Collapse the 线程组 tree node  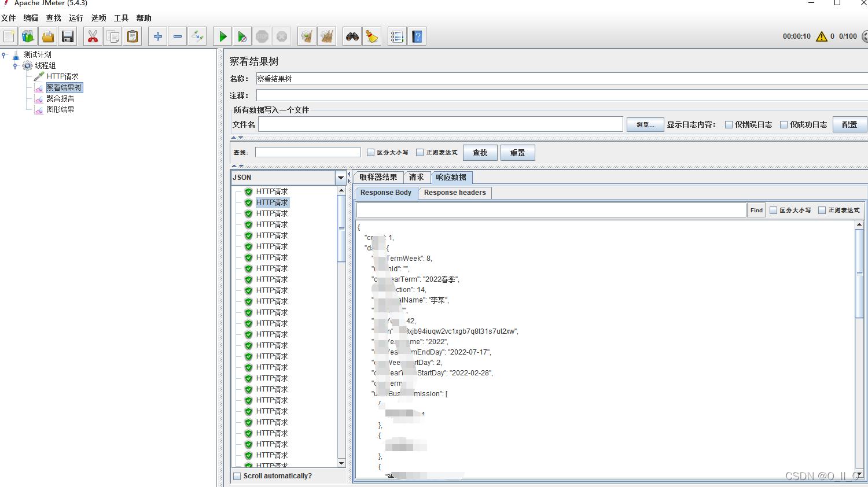15,66
